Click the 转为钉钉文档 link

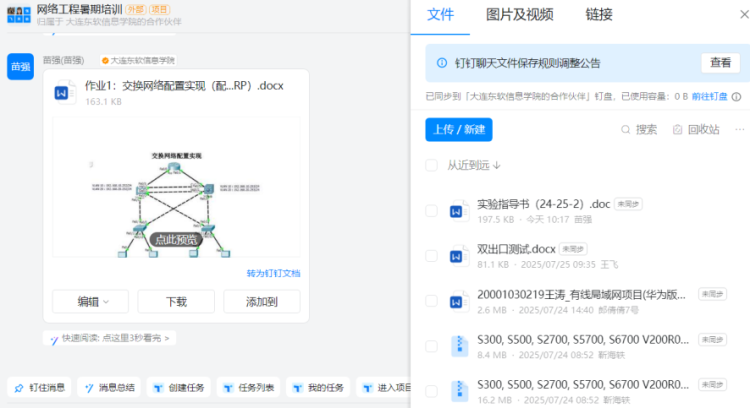point(273,273)
